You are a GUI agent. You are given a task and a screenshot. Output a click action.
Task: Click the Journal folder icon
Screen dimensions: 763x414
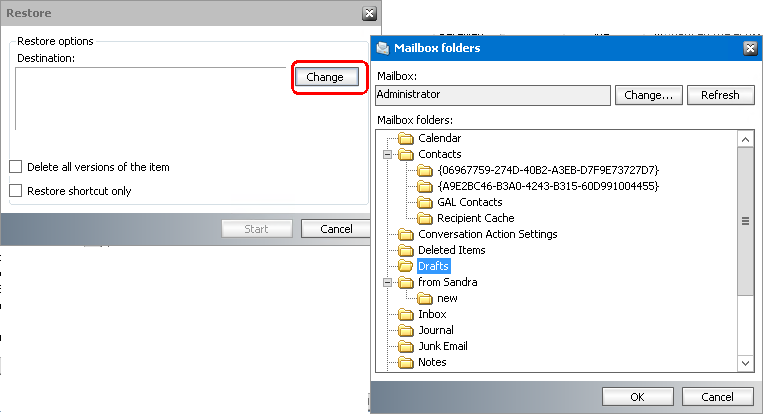tap(405, 331)
